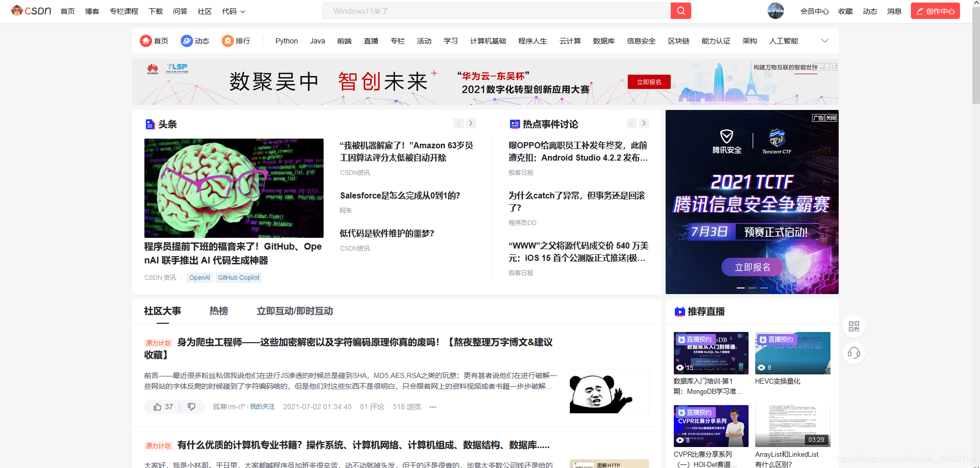Screen dimensions: 980x468
Task: Open article Salesforce是怎么完成从0到1的?
Action: tap(400, 195)
